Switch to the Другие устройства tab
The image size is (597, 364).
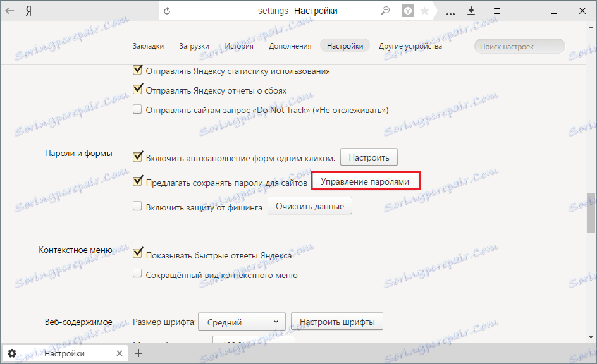(x=410, y=46)
